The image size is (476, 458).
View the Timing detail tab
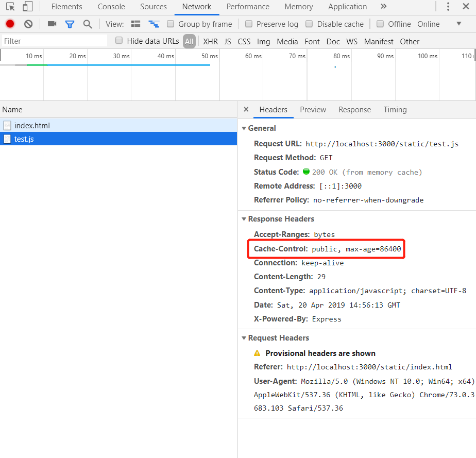(395, 110)
